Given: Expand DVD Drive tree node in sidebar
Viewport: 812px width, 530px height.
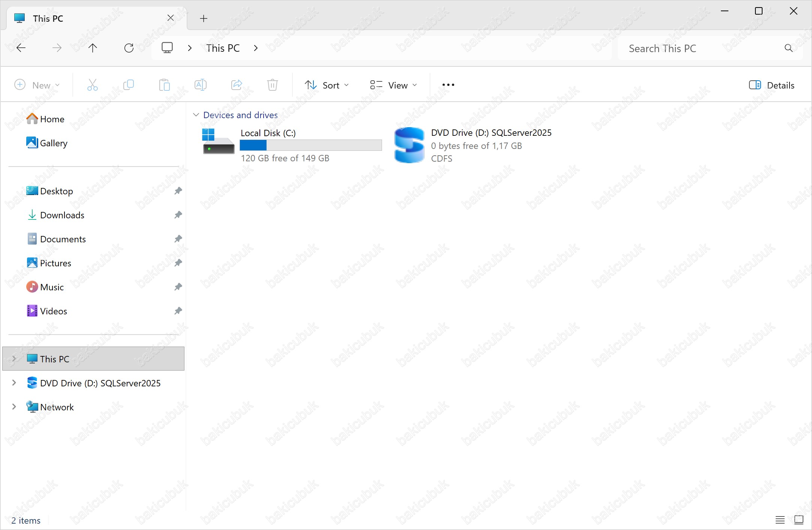Looking at the screenshot, I should click(x=14, y=383).
